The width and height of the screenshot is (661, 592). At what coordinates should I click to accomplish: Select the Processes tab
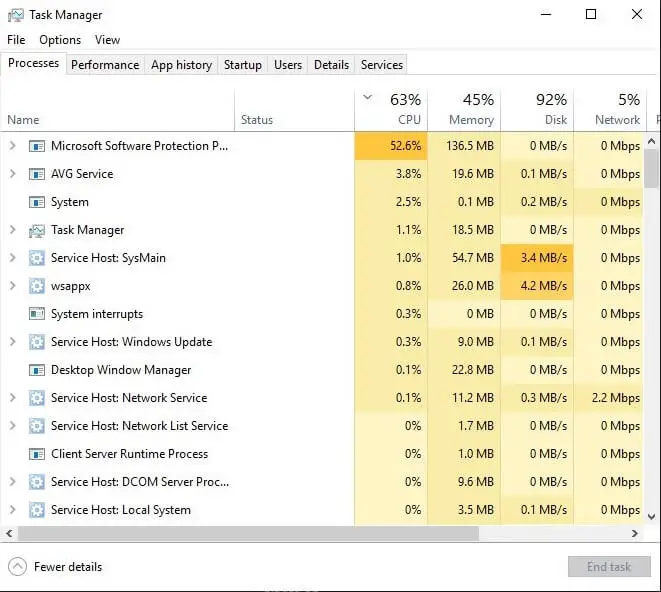(33, 63)
